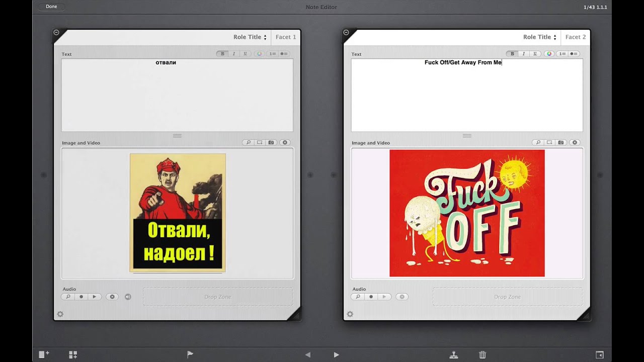Record audio for Facet 1
This screenshot has height=362, width=644.
[81, 297]
